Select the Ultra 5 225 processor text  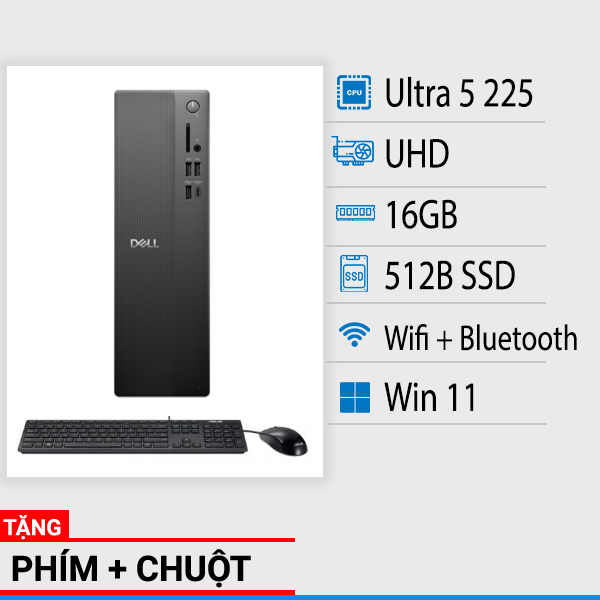[x=458, y=93]
